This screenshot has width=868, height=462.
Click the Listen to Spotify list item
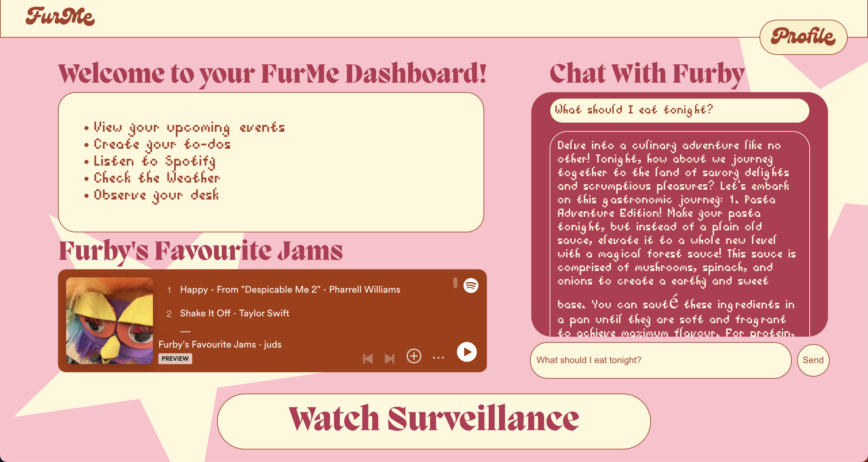click(154, 161)
